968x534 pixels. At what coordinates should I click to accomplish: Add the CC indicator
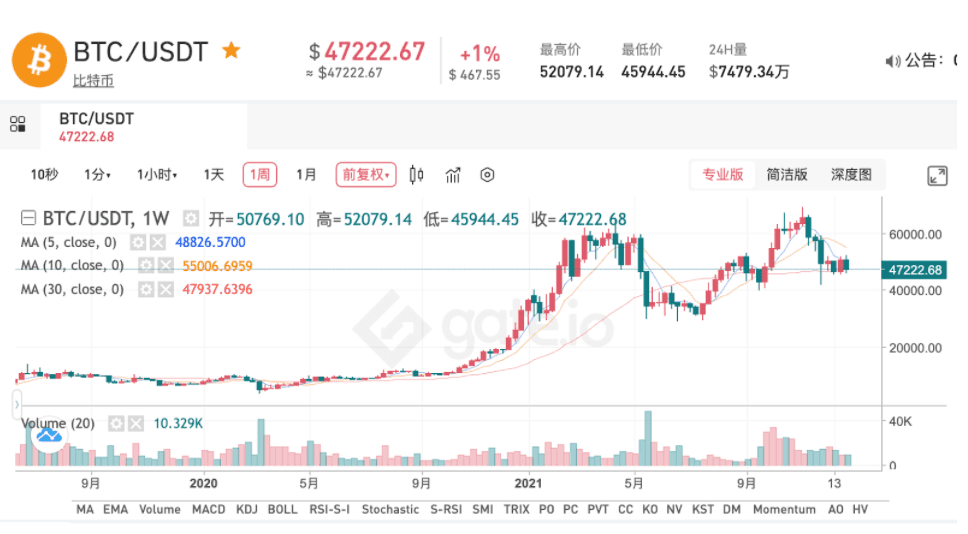625,510
